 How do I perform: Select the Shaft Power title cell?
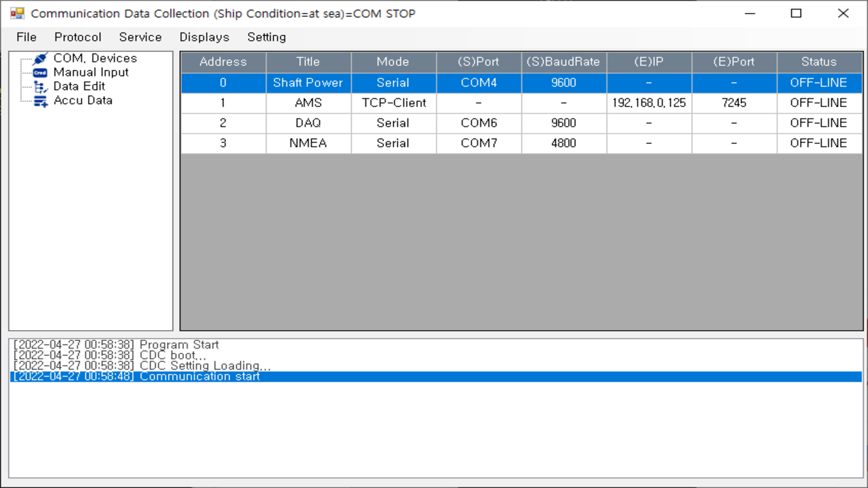click(x=309, y=83)
